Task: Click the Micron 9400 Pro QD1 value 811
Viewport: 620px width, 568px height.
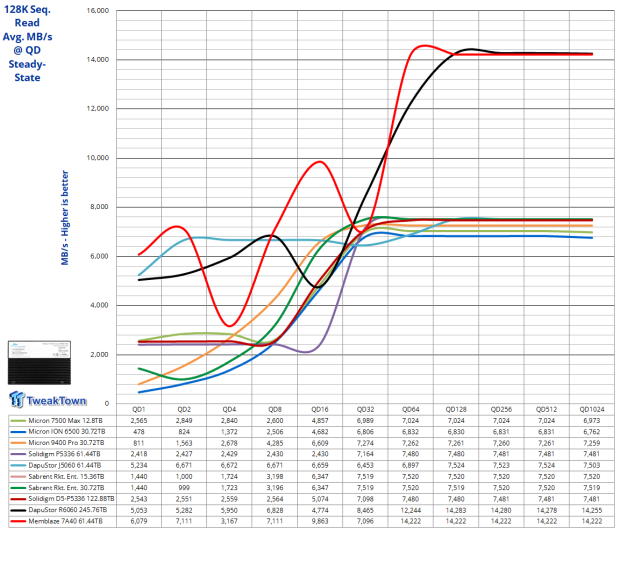Action: tap(139, 443)
